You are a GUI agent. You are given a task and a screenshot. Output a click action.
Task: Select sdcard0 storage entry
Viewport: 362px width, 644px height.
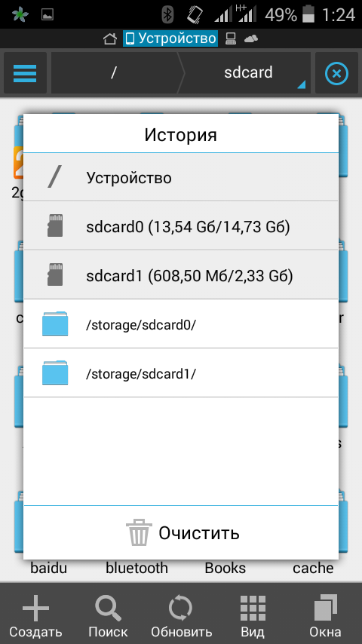(181, 226)
